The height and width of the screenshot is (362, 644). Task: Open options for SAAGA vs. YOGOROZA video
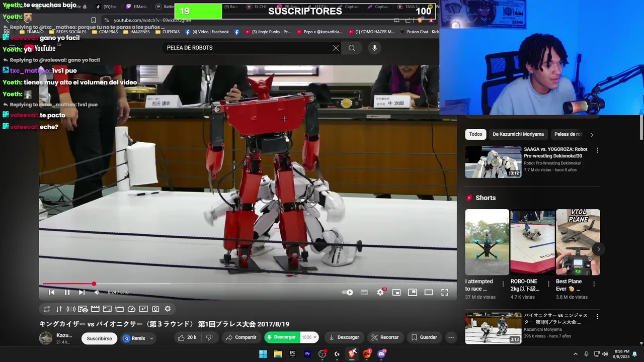click(597, 150)
